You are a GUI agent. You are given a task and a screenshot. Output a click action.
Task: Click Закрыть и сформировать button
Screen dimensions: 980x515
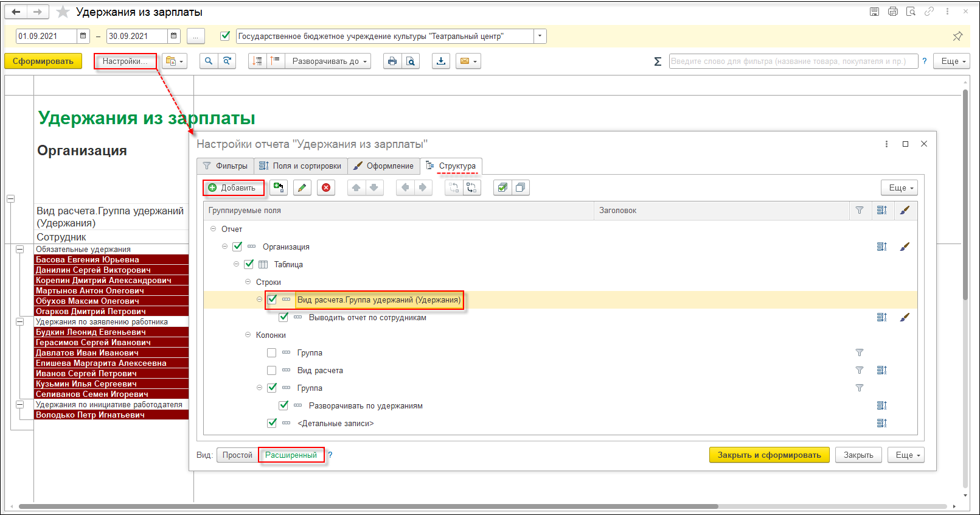(770, 455)
